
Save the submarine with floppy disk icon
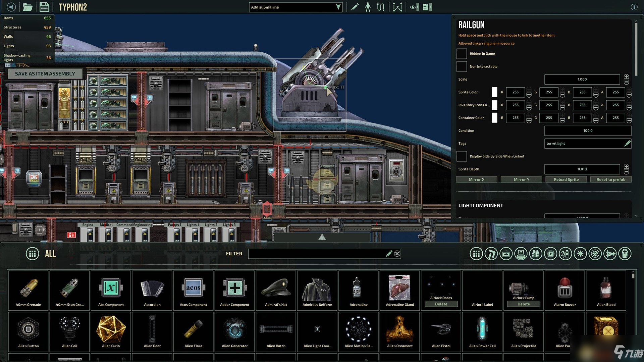pos(44,7)
